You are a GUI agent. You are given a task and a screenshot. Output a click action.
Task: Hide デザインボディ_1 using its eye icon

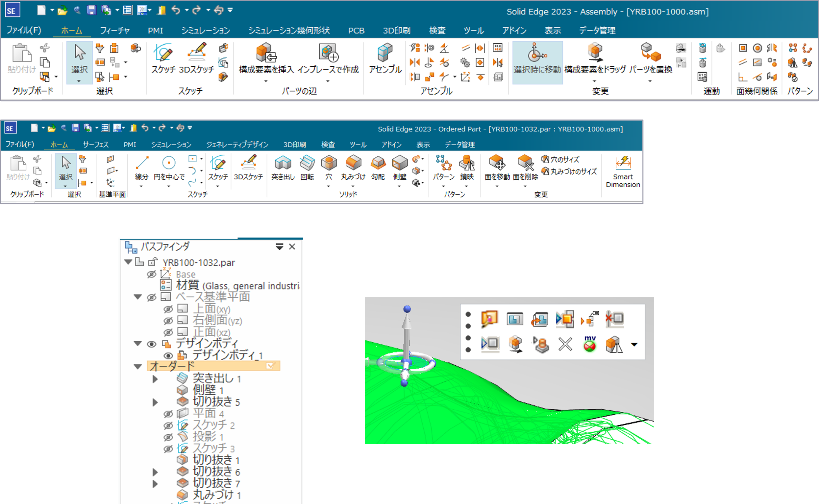pos(168,356)
